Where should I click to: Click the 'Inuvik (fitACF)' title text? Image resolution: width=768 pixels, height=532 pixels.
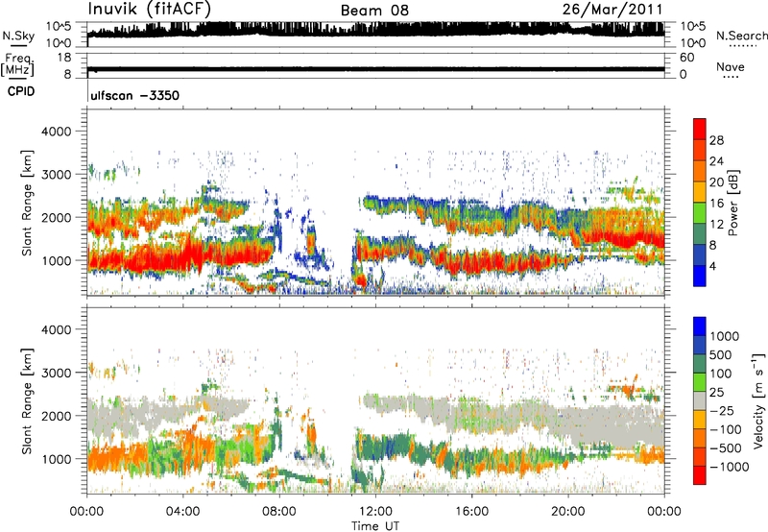(150, 10)
